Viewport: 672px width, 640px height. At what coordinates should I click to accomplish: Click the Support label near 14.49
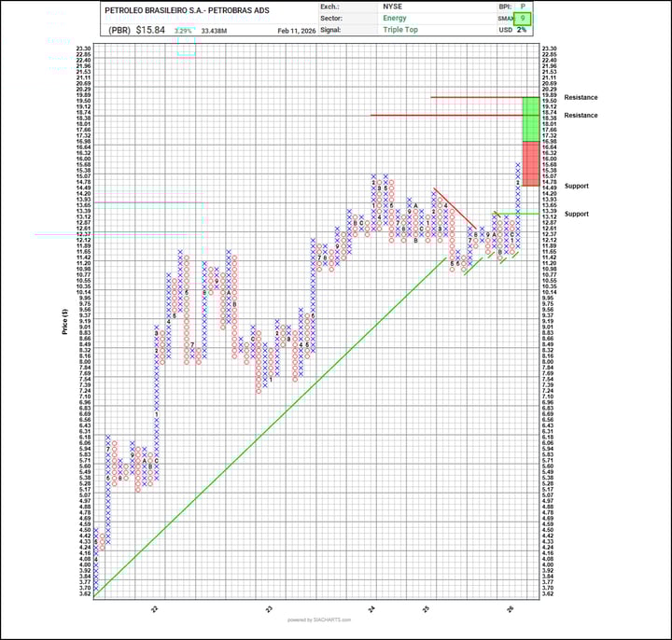tap(577, 186)
